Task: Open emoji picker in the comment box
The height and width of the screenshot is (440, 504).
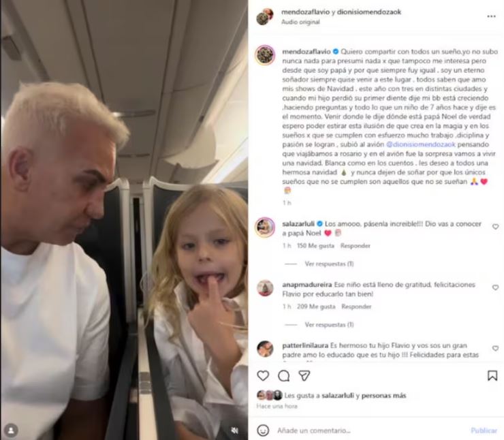Action: click(x=263, y=430)
